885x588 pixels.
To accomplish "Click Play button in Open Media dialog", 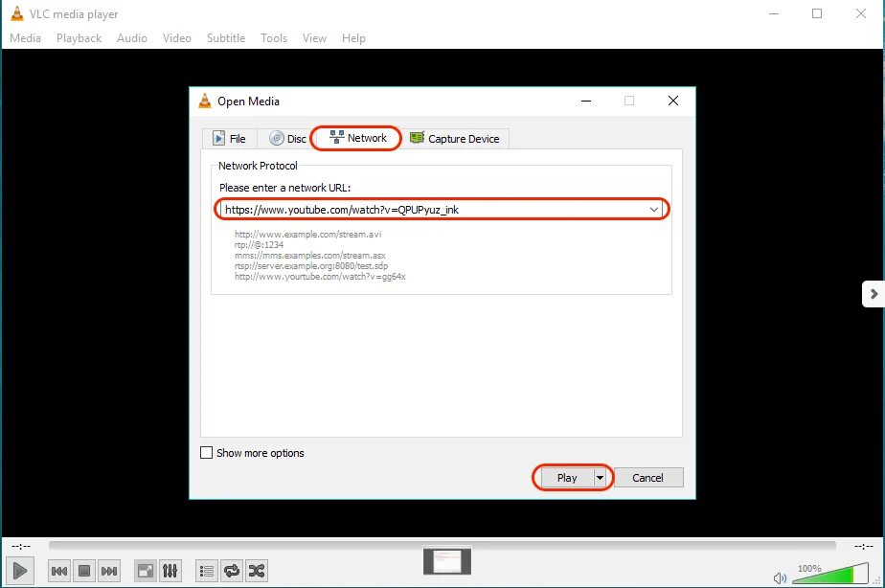I will tap(567, 478).
